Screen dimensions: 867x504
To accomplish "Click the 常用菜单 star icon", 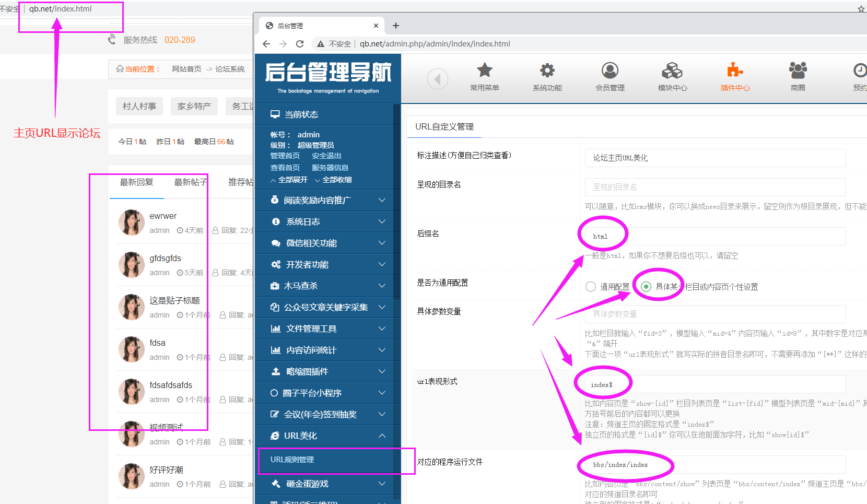I will (484, 71).
